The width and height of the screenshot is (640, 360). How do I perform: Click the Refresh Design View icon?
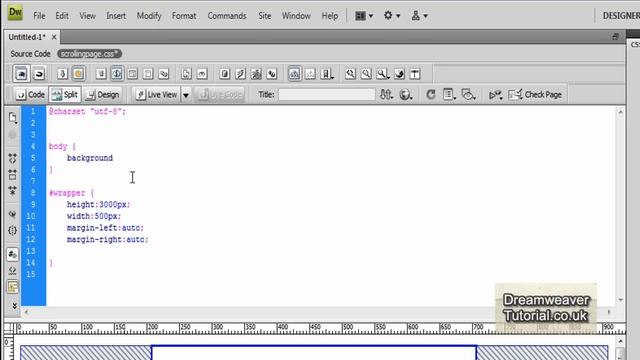point(431,95)
